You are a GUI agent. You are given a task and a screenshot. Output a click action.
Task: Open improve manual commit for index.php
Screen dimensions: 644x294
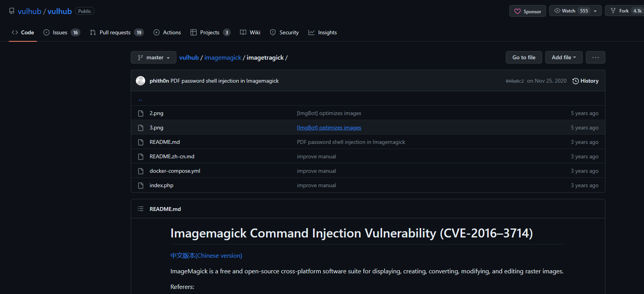(x=317, y=186)
